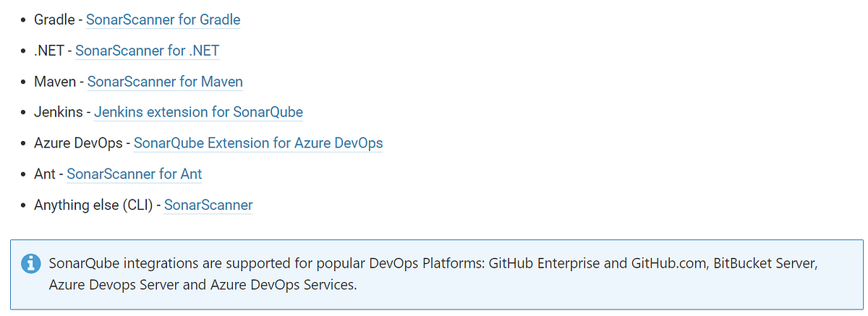Open the SonarScanner link for CLI
868x316 pixels.
[x=208, y=205]
